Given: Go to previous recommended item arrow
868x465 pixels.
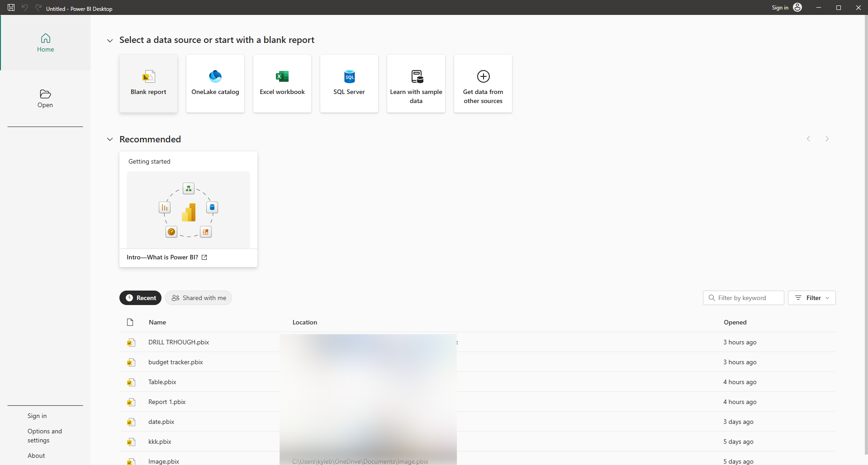Looking at the screenshot, I should [808, 139].
